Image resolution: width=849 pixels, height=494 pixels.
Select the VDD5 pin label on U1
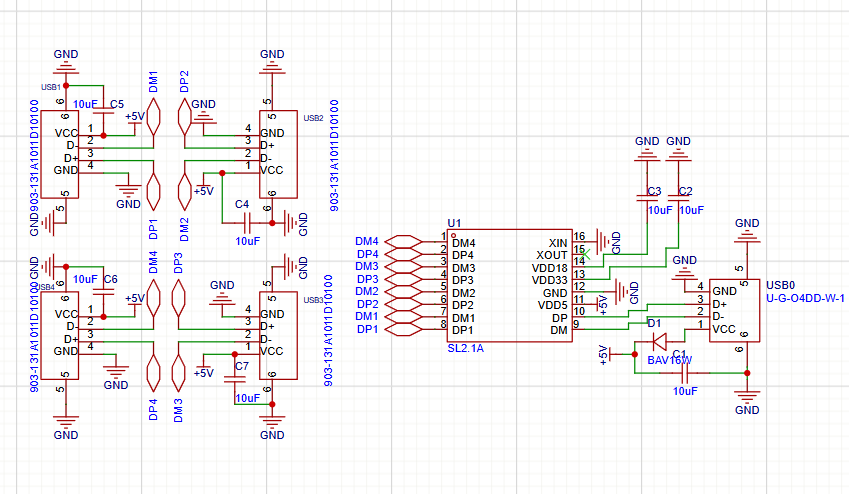pos(552,305)
